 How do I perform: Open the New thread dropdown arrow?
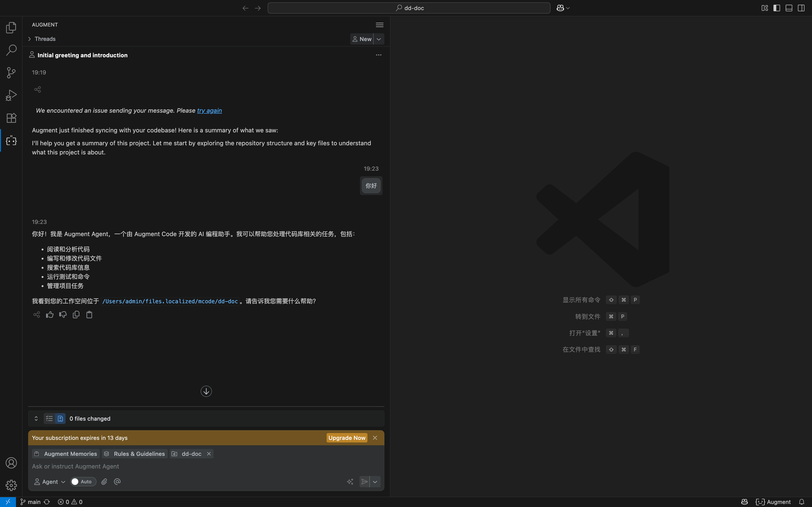379,39
